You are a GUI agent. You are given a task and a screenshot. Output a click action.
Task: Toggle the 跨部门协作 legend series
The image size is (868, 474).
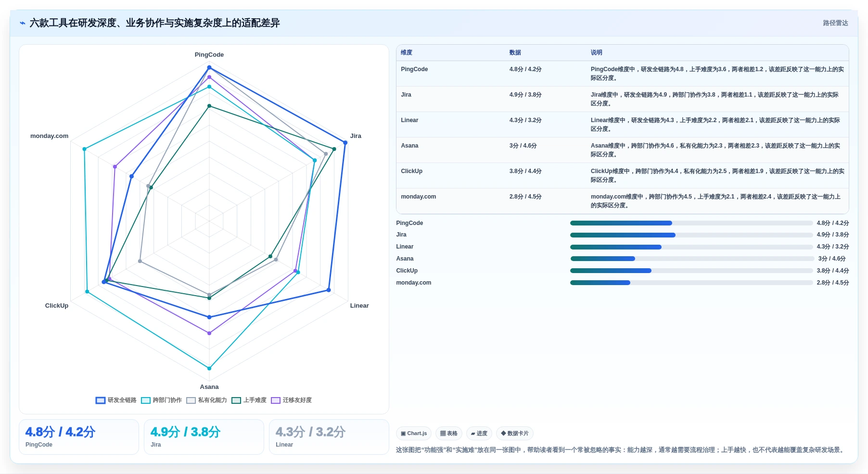point(161,400)
